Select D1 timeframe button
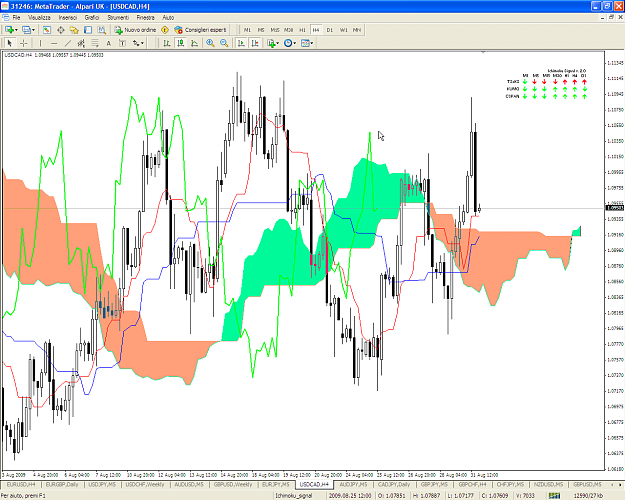 pos(330,30)
